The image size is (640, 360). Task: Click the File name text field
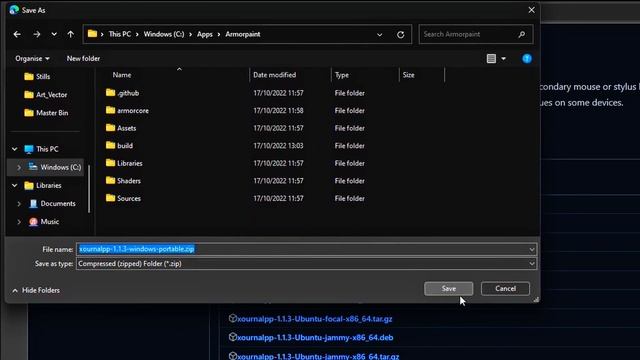pos(302,249)
